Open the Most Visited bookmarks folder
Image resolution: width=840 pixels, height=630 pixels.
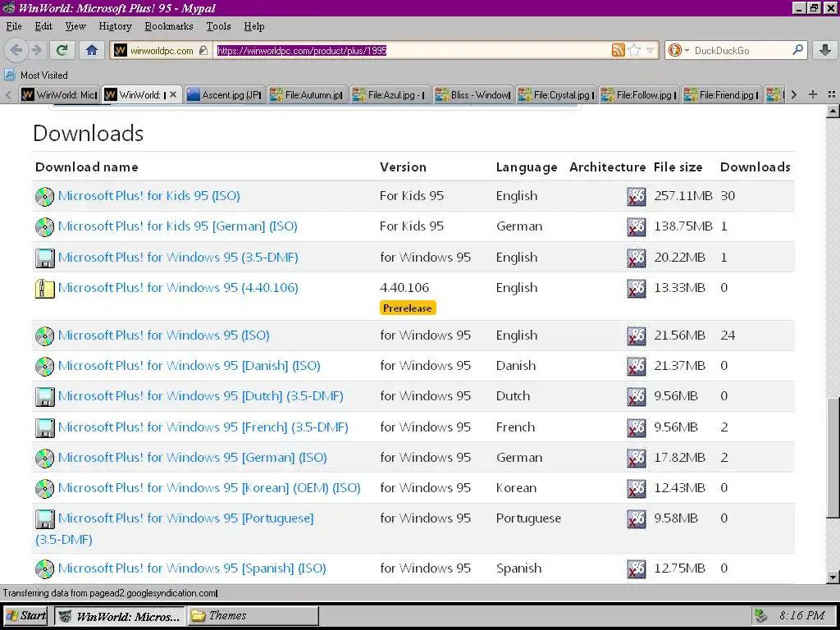[36, 75]
